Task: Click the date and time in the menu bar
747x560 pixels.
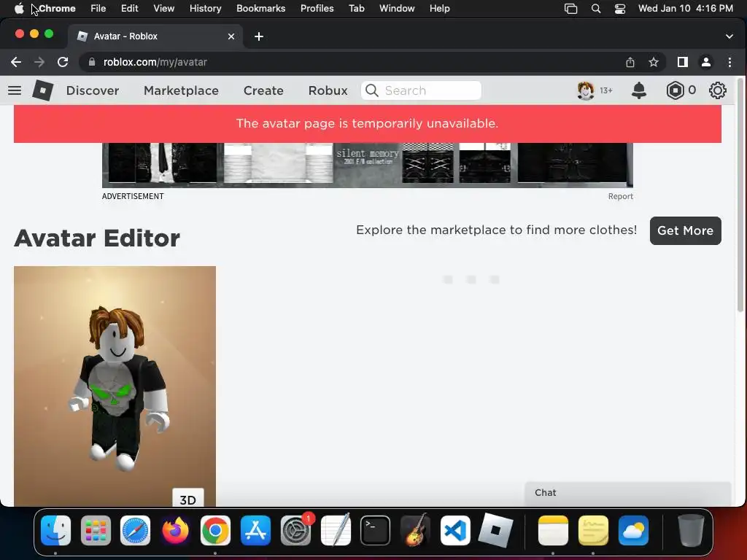Action: tap(686, 9)
